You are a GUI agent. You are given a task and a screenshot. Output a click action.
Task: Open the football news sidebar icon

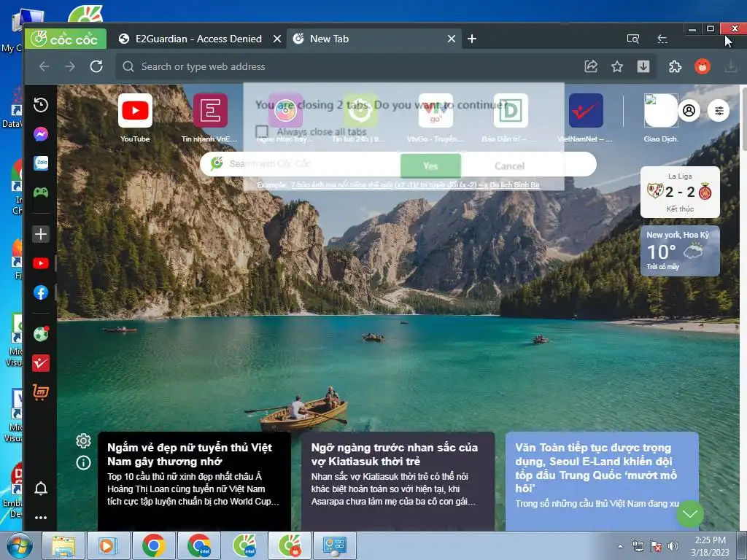(x=41, y=334)
